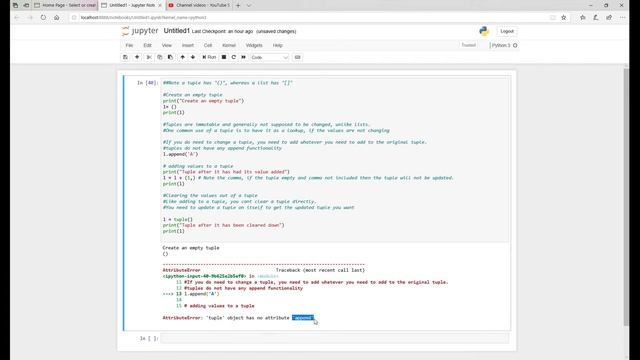The height and width of the screenshot is (360, 640).
Task: Cut selected cells with the scissors icon
Action: 149,57
